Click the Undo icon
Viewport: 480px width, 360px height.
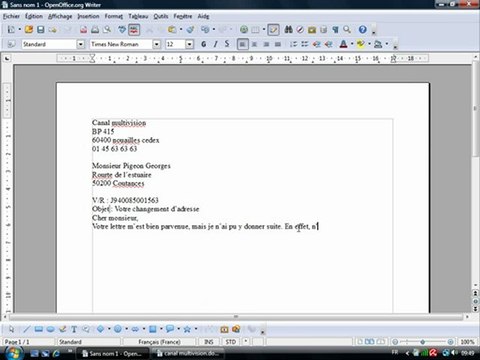coord(205,30)
